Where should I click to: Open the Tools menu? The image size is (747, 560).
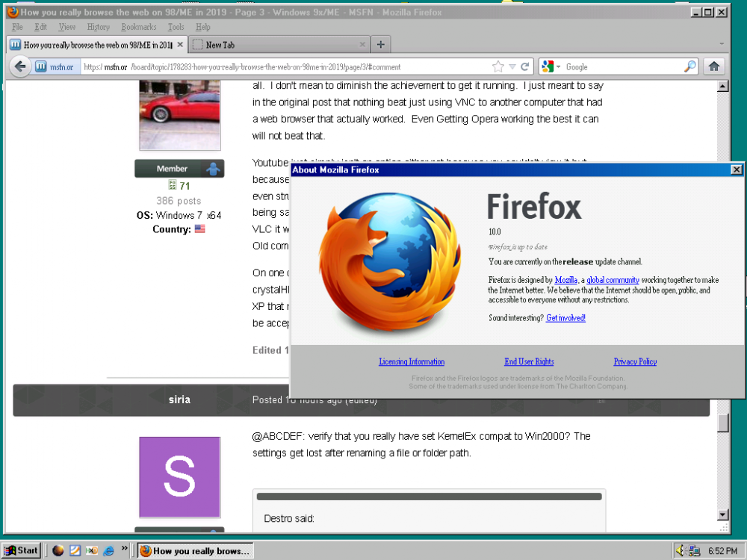click(176, 26)
